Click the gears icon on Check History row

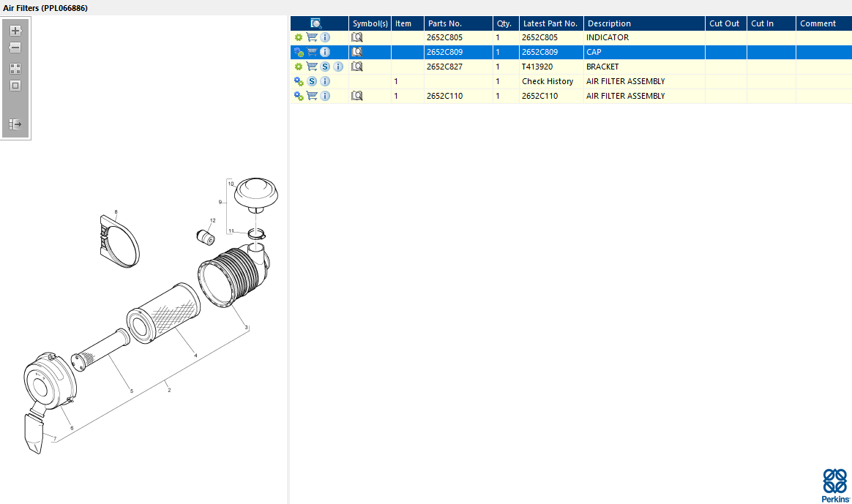click(299, 81)
